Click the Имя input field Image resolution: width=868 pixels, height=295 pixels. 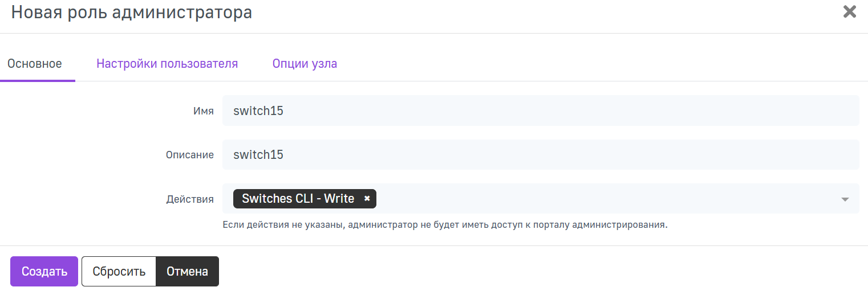click(x=540, y=110)
